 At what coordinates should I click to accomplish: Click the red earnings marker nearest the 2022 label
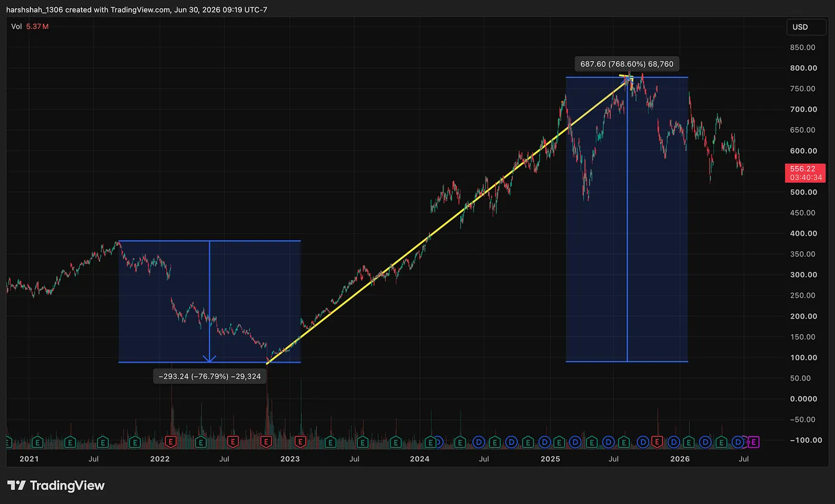click(171, 442)
